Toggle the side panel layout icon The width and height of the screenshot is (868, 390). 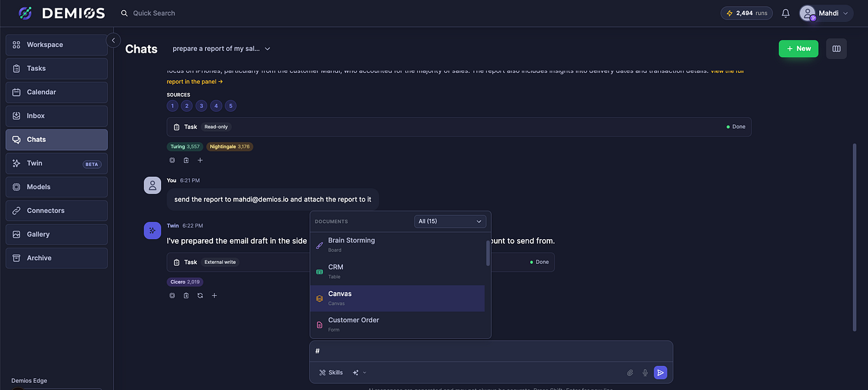coord(836,49)
